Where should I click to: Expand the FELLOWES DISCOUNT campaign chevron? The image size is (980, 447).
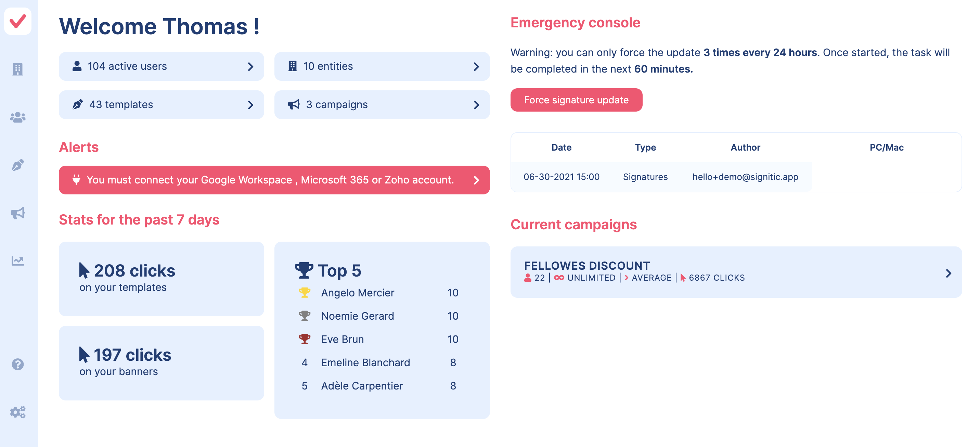[948, 273]
